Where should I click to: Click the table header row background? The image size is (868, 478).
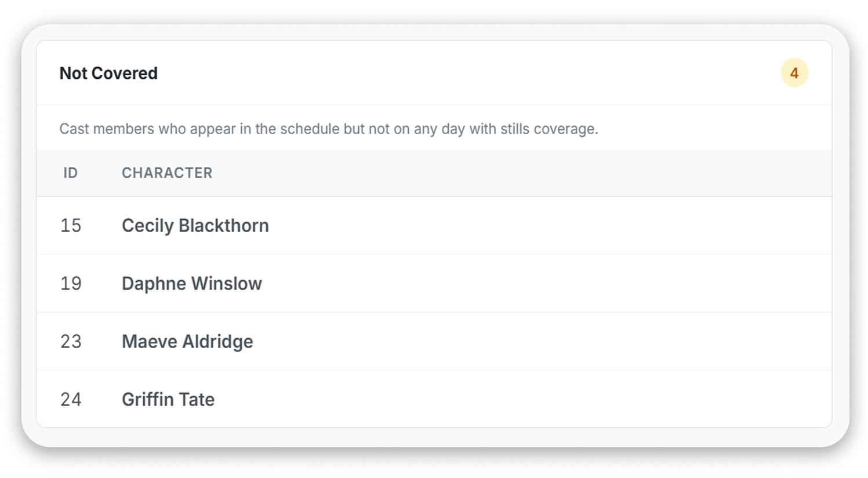tap(434, 173)
